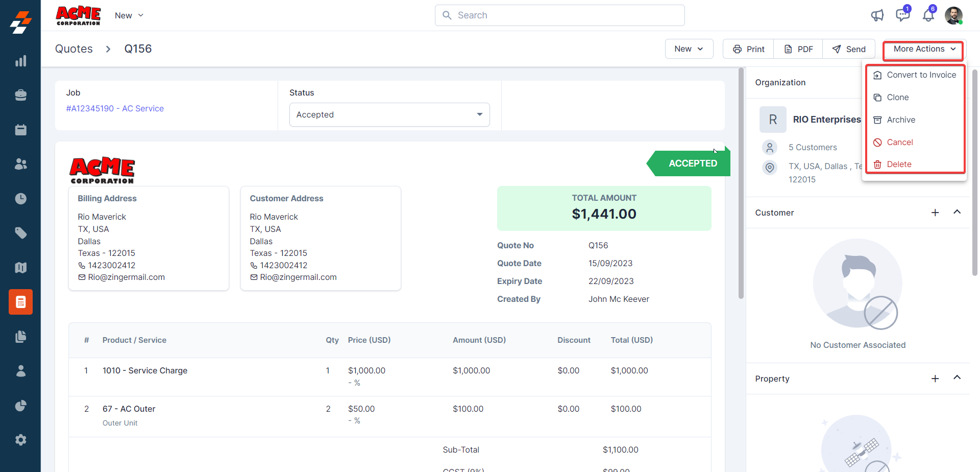Open job link #A12345190 - AC Service
Screen dimensions: 980x472
point(115,108)
